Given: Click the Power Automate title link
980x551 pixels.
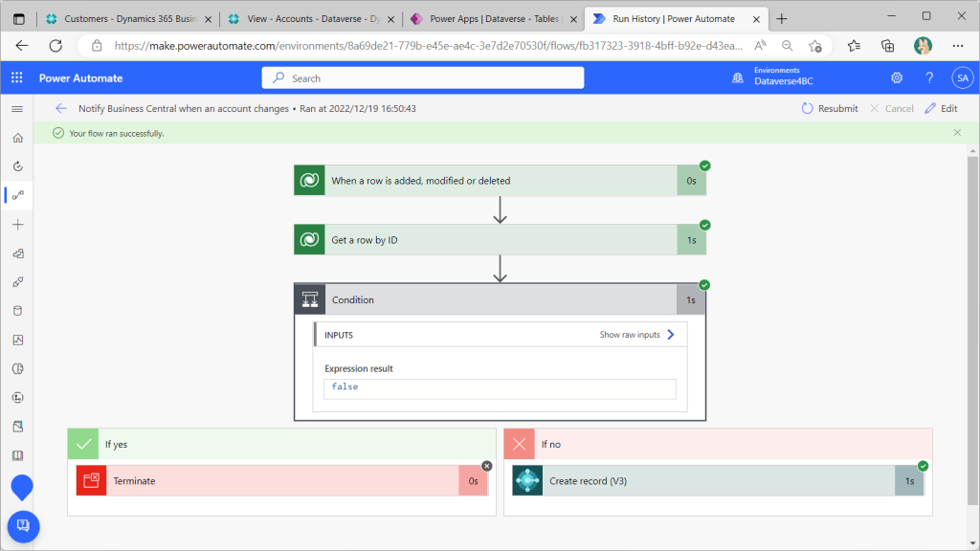Looking at the screenshot, I should tap(80, 78).
